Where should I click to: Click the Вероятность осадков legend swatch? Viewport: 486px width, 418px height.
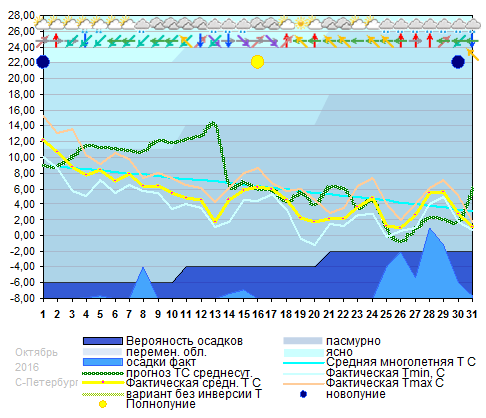pyautogui.click(x=103, y=341)
